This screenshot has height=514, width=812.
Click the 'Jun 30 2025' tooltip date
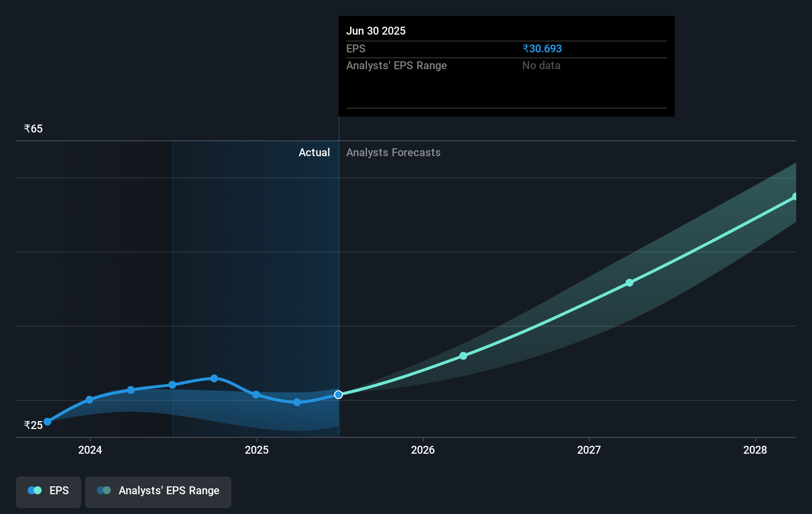376,31
